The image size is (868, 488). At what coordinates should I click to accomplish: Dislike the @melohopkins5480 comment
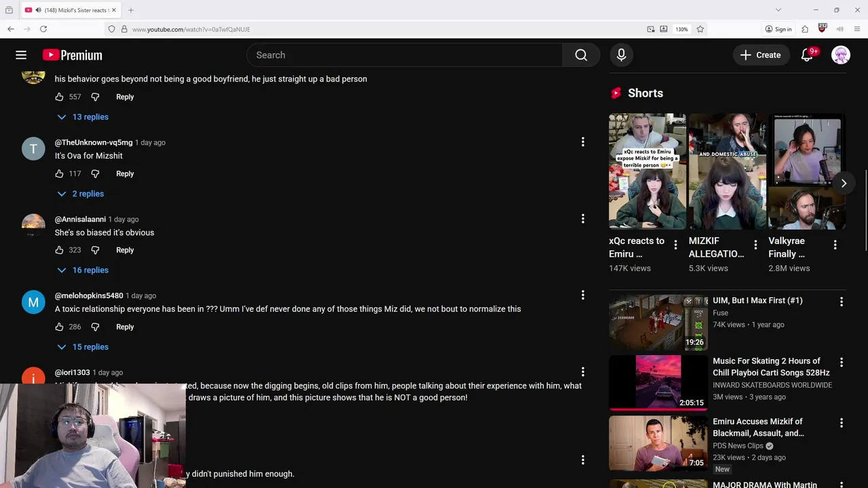tap(95, 327)
